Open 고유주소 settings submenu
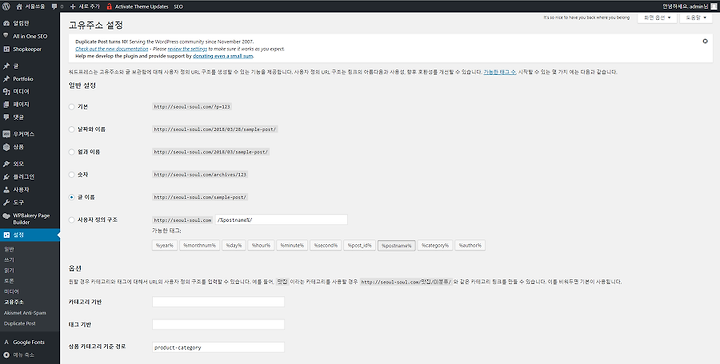This screenshot has height=364, width=720. (14, 302)
